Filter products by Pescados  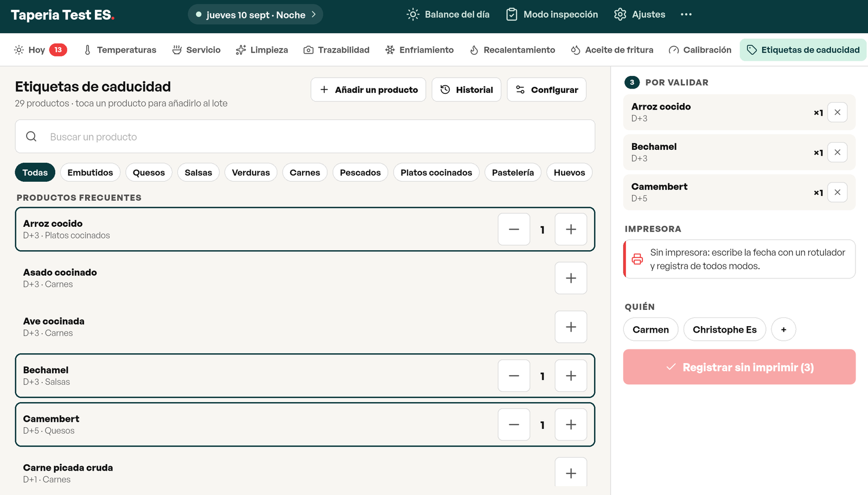pos(360,173)
